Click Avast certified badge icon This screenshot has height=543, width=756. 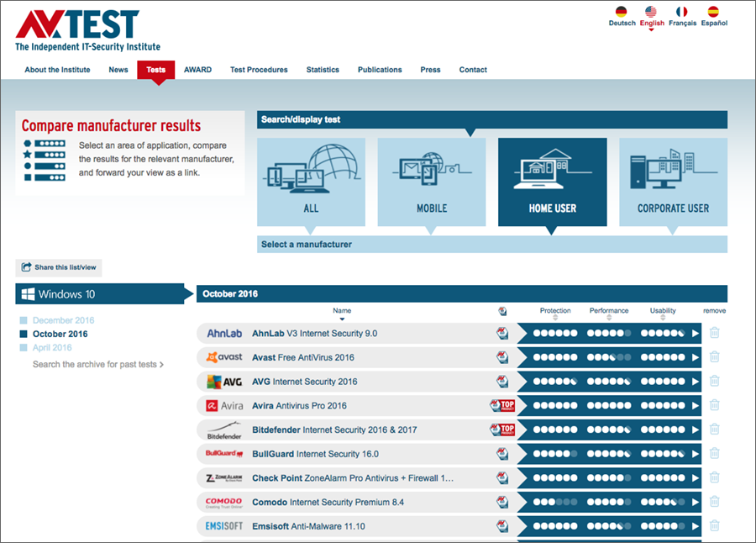(502, 357)
